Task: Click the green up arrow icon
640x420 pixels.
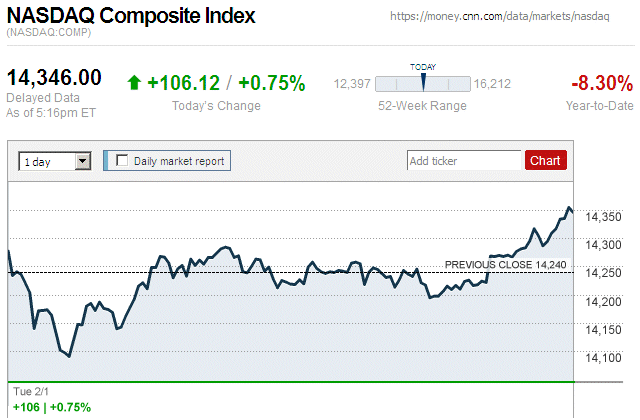Action: [x=135, y=83]
